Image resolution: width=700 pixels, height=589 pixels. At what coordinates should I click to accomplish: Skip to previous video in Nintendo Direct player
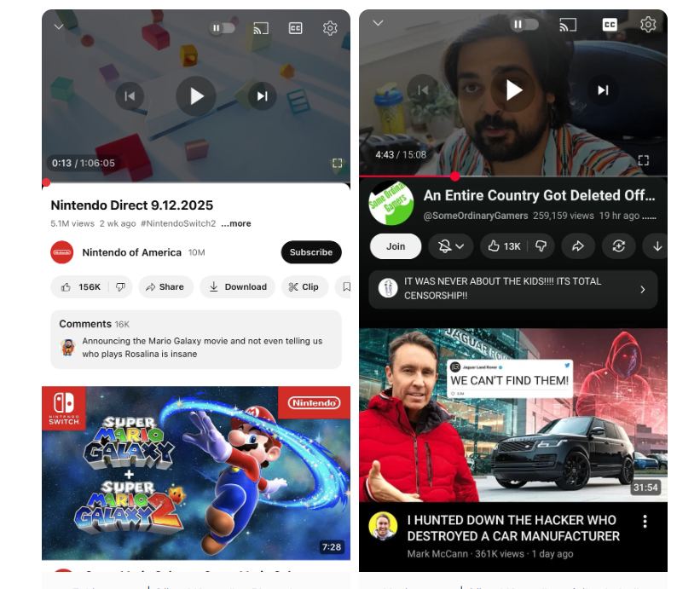pyautogui.click(x=130, y=96)
